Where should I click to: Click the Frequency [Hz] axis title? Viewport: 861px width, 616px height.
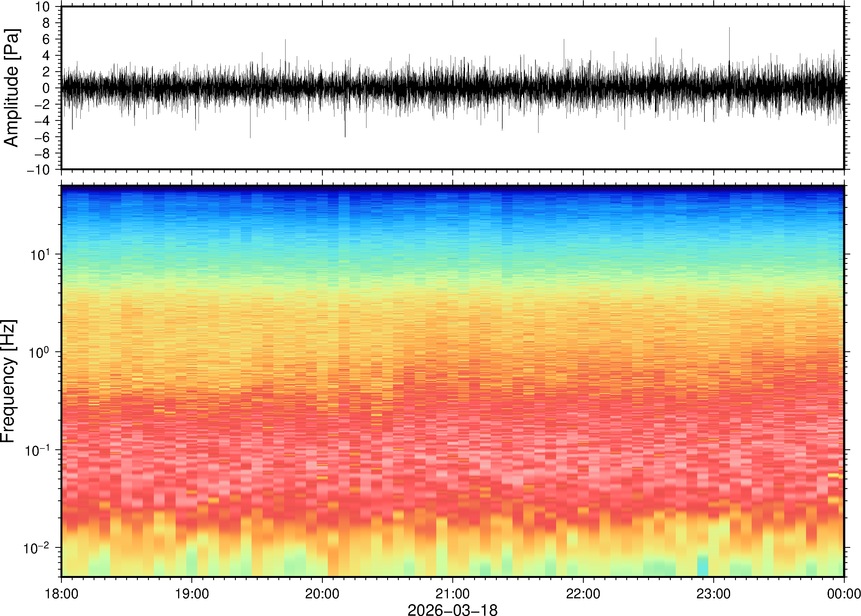(x=8, y=381)
